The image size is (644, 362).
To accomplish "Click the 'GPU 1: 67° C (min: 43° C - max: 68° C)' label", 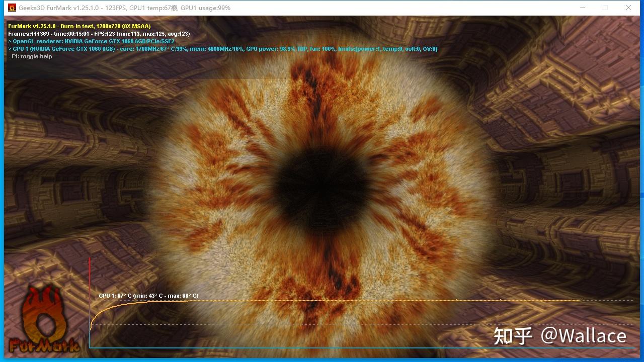I will pos(148,296).
